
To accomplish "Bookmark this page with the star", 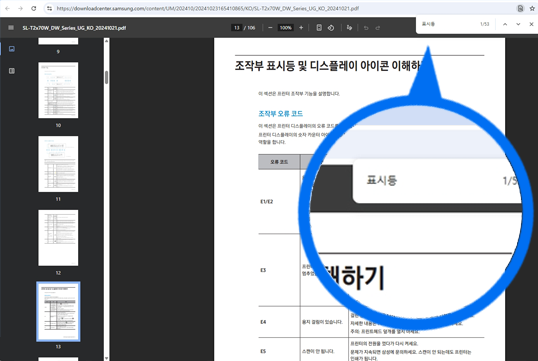I will click(x=532, y=9).
